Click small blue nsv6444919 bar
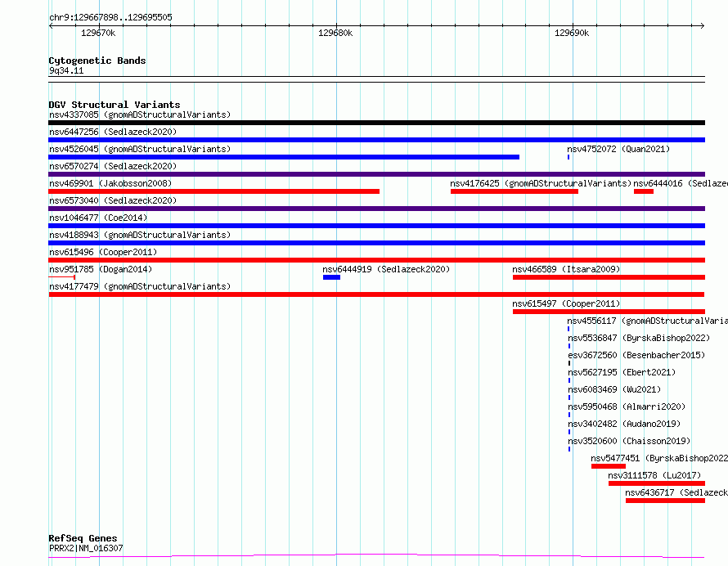The image size is (728, 566). coord(331,277)
